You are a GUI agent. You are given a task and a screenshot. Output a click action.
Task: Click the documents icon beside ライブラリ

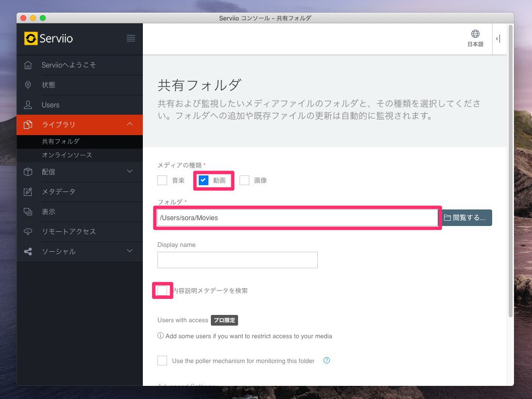point(28,124)
